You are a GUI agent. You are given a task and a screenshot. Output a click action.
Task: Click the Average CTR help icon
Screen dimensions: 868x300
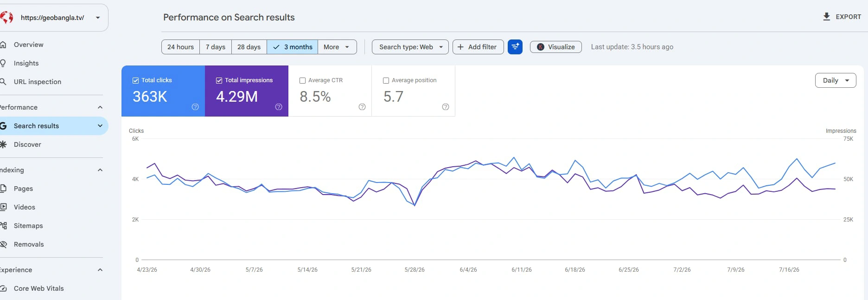(362, 107)
